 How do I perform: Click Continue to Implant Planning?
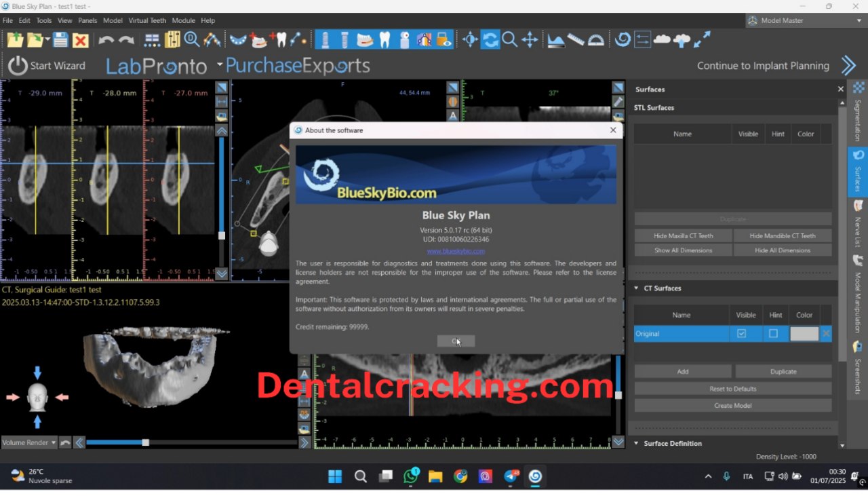coord(763,66)
